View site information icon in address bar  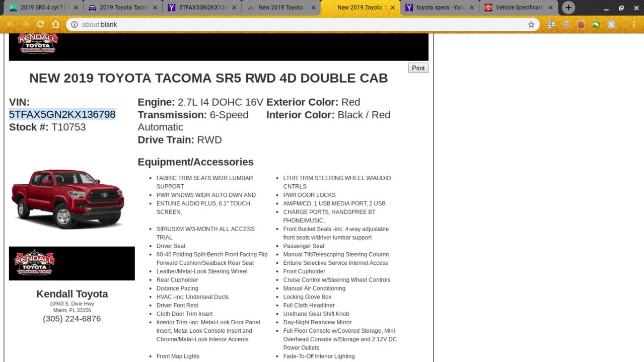tap(74, 24)
